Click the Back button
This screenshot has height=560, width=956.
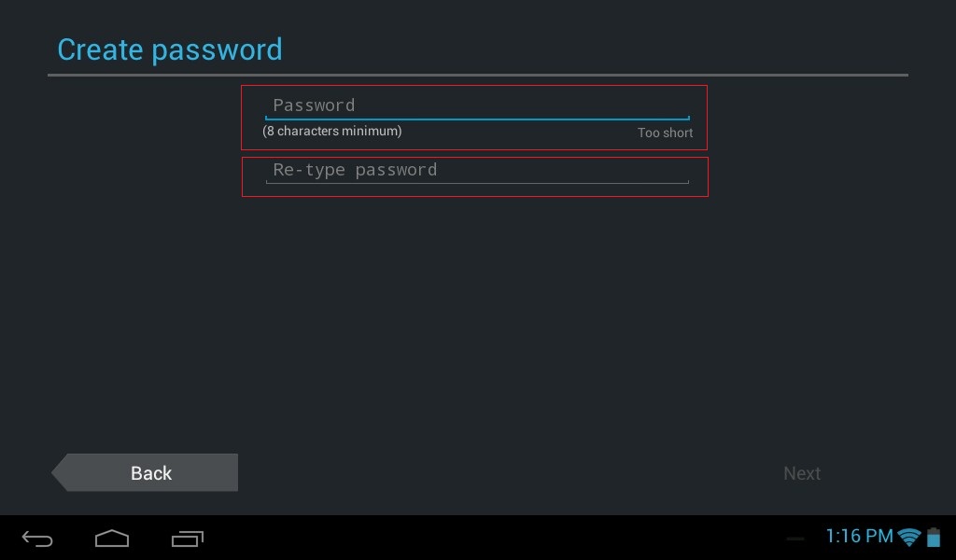coord(145,472)
